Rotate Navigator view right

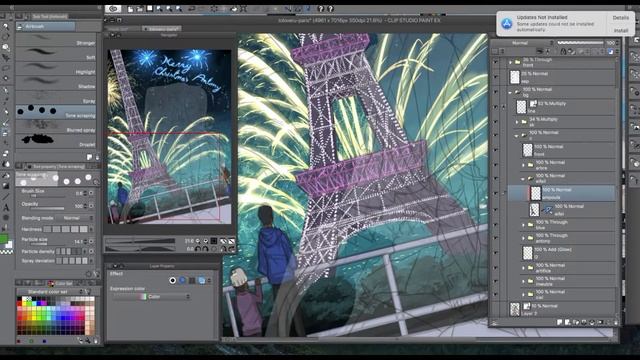pyautogui.click(x=206, y=248)
